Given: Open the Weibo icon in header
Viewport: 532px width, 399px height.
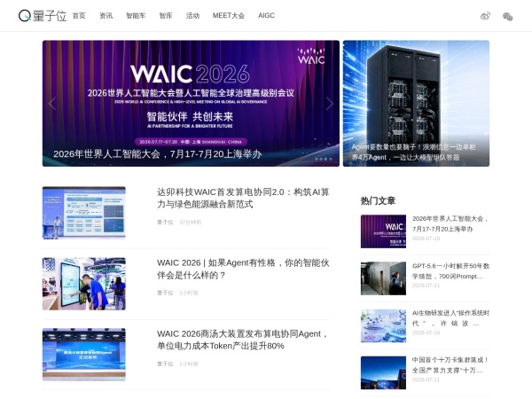Looking at the screenshot, I should click(x=486, y=16).
